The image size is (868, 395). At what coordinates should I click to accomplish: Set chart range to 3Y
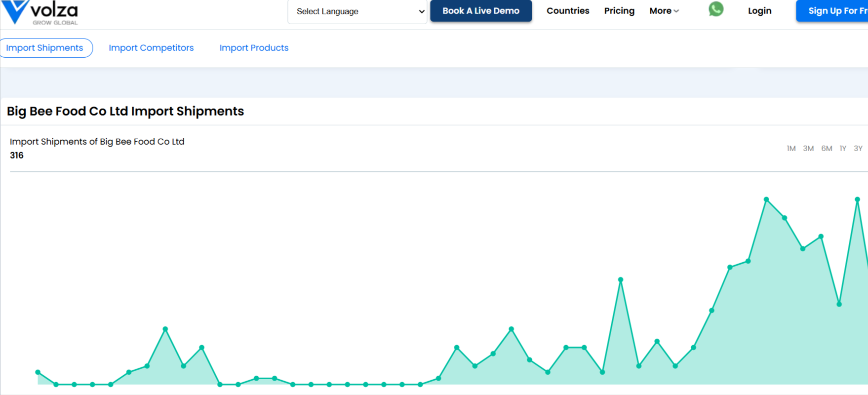click(858, 149)
